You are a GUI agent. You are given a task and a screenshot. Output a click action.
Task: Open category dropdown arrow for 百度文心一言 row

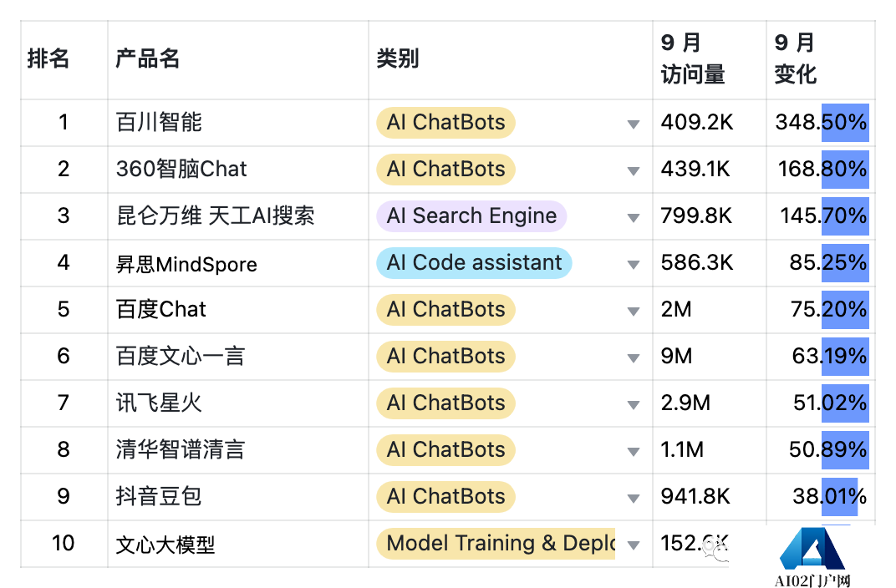(x=634, y=358)
